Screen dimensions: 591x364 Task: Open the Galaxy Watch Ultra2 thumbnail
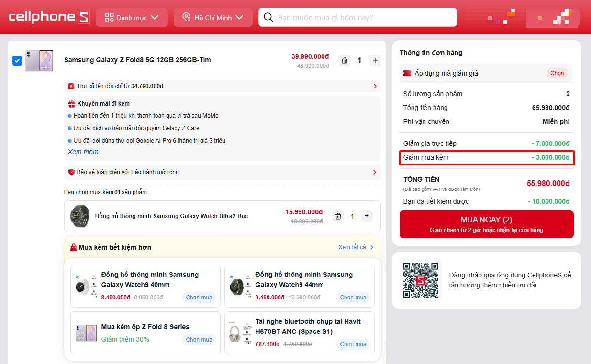[x=80, y=216]
